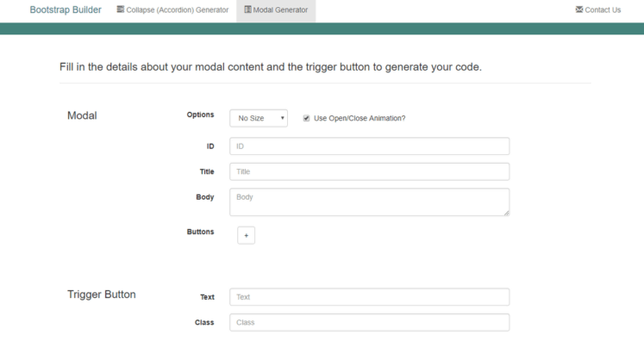Select the Trigger Button Text field
This screenshot has height=341, width=644.
370,297
